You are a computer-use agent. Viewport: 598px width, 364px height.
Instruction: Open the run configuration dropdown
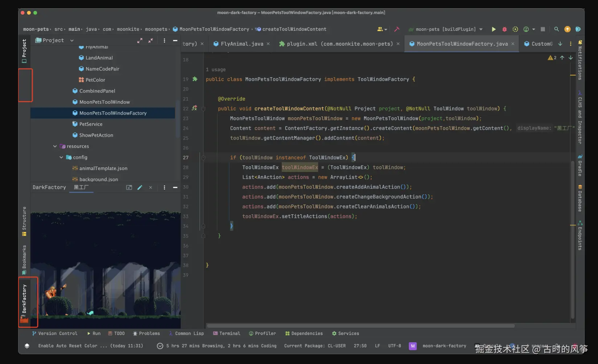(x=449, y=29)
